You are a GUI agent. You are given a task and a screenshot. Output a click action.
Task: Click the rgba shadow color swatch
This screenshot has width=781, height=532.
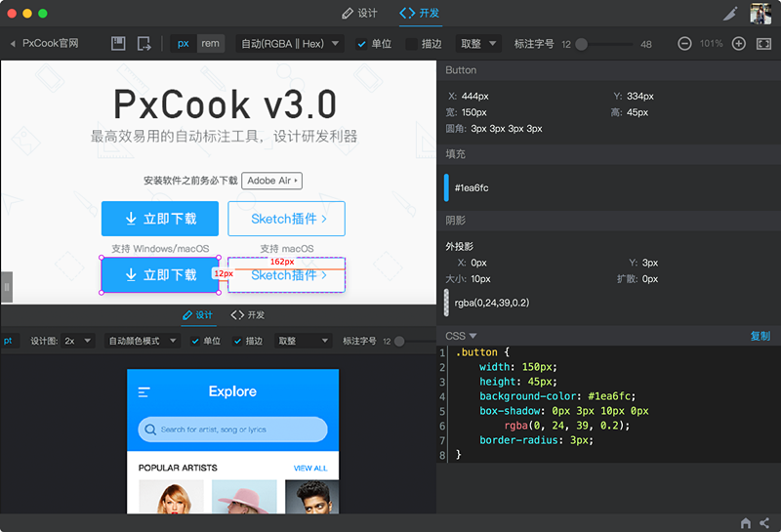coord(446,303)
